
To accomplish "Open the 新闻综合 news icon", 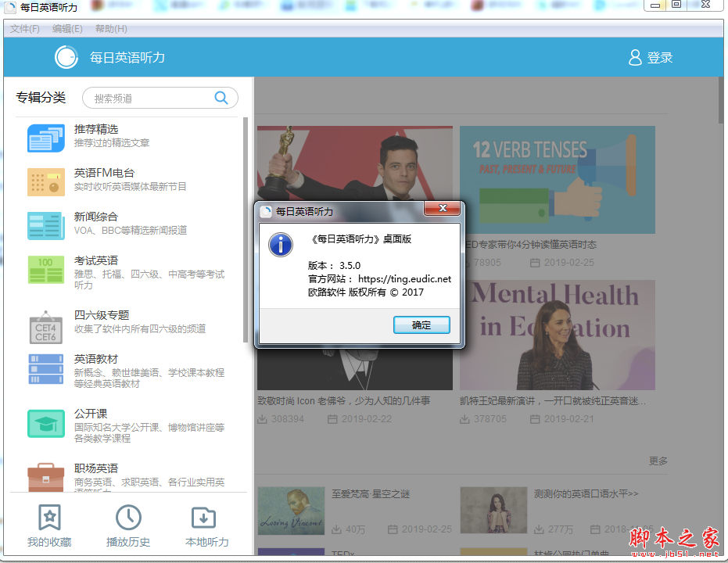I will tap(46, 225).
